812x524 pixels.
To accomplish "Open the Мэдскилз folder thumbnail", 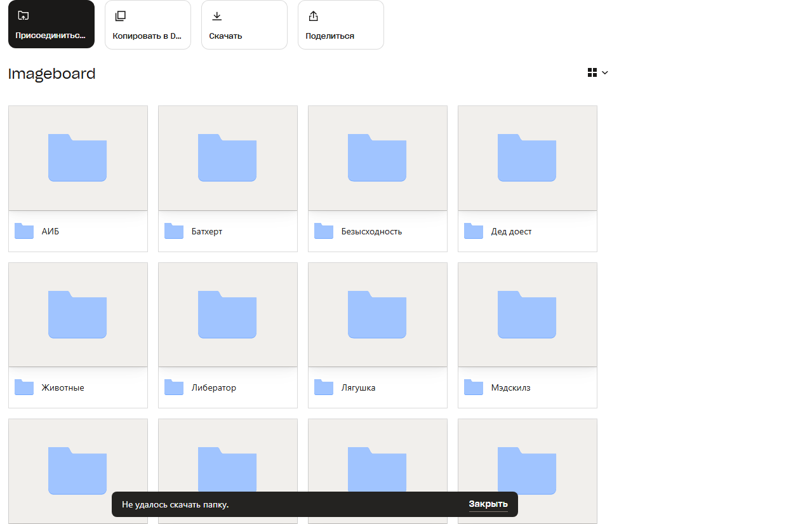I will 528,314.
